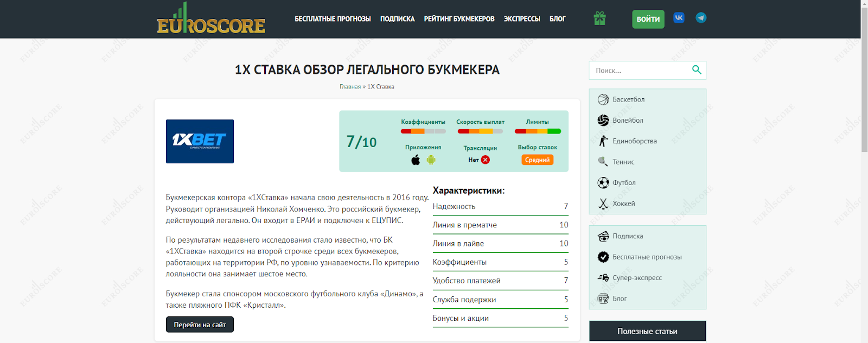Click the Коэффициенты rating color bar
This screenshot has width=868, height=343.
(423, 131)
